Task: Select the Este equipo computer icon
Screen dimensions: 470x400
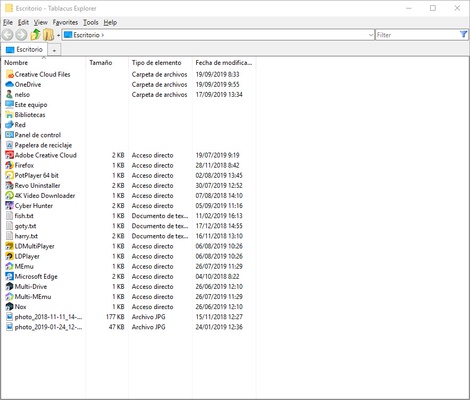Action: tap(10, 105)
